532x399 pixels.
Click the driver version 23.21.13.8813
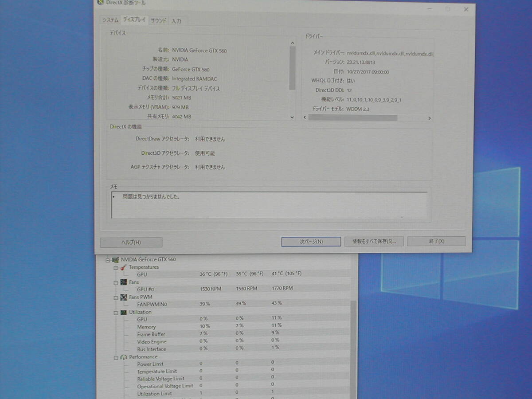click(361, 63)
